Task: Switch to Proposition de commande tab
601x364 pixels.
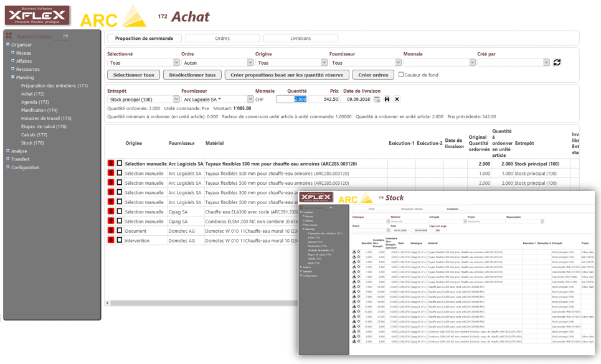Action: point(144,39)
